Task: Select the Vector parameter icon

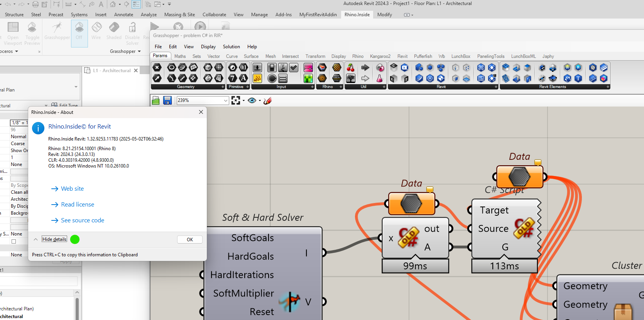Action: pyautogui.click(x=157, y=78)
